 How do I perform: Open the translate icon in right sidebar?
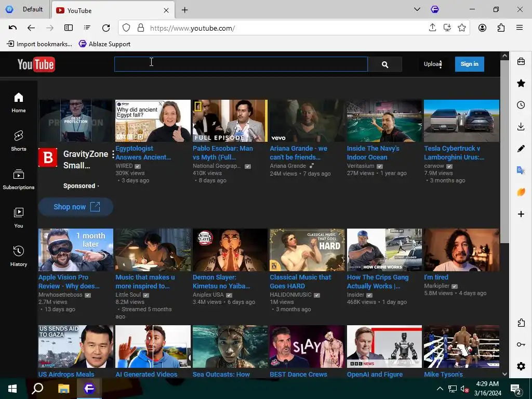pos(521,170)
